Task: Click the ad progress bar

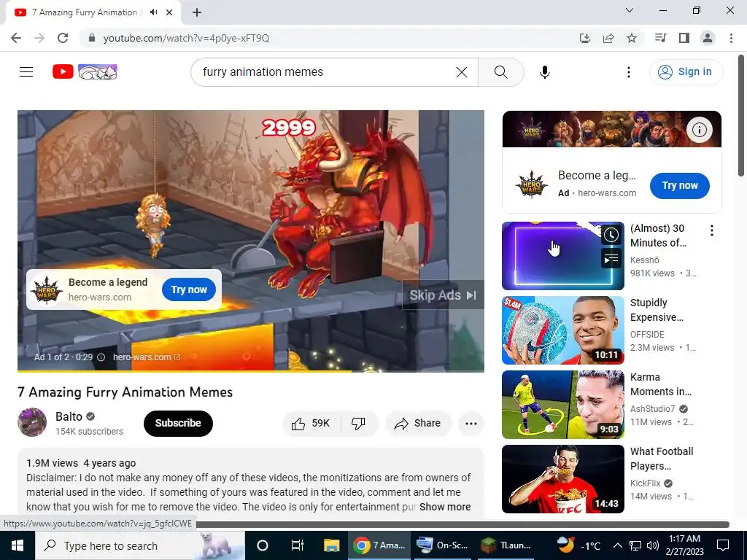Action: (x=251, y=370)
